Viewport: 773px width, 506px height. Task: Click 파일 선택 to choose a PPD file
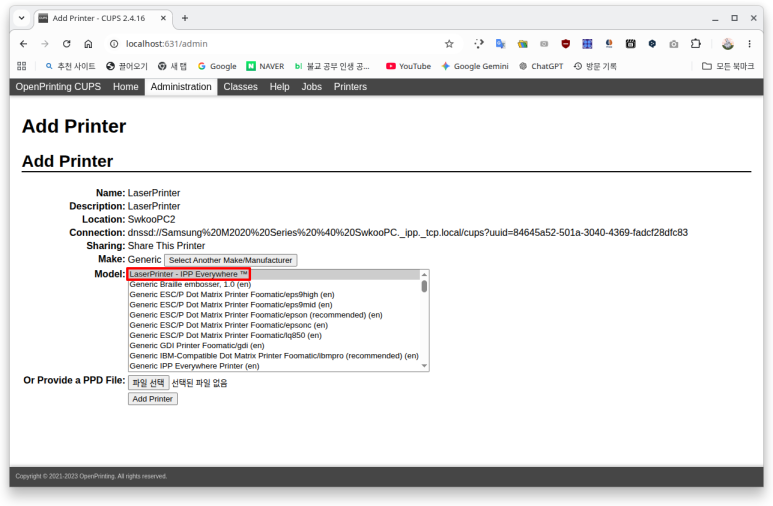point(148,383)
